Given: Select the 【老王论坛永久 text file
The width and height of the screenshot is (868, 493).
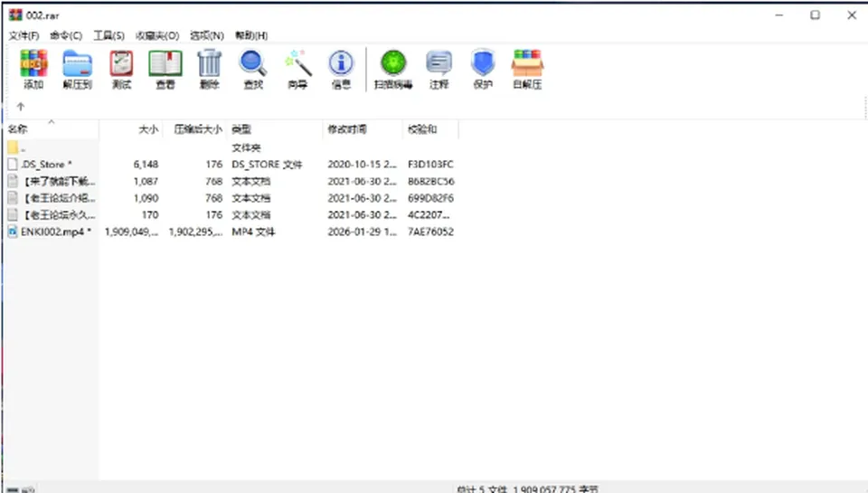Looking at the screenshot, I should click(x=60, y=214).
